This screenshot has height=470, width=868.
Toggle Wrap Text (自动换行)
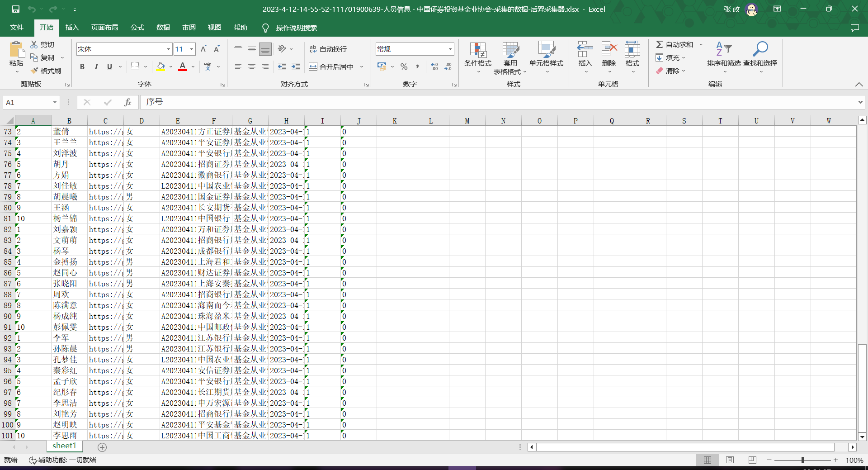tap(328, 49)
